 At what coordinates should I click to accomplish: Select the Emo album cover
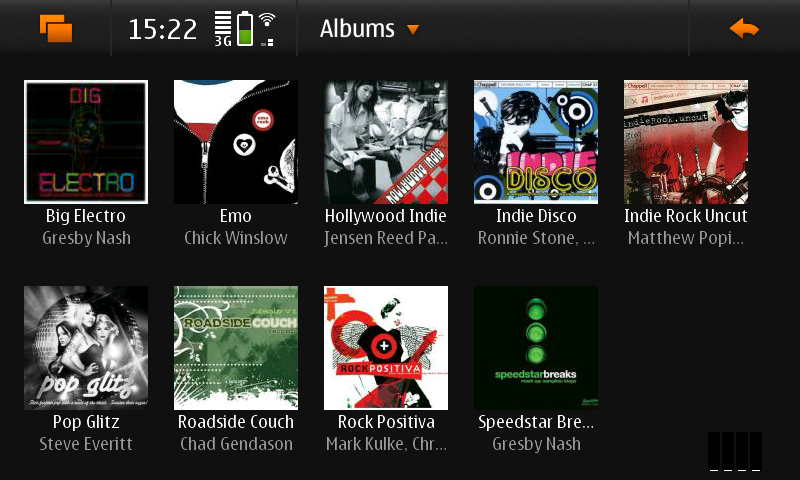tap(236, 142)
